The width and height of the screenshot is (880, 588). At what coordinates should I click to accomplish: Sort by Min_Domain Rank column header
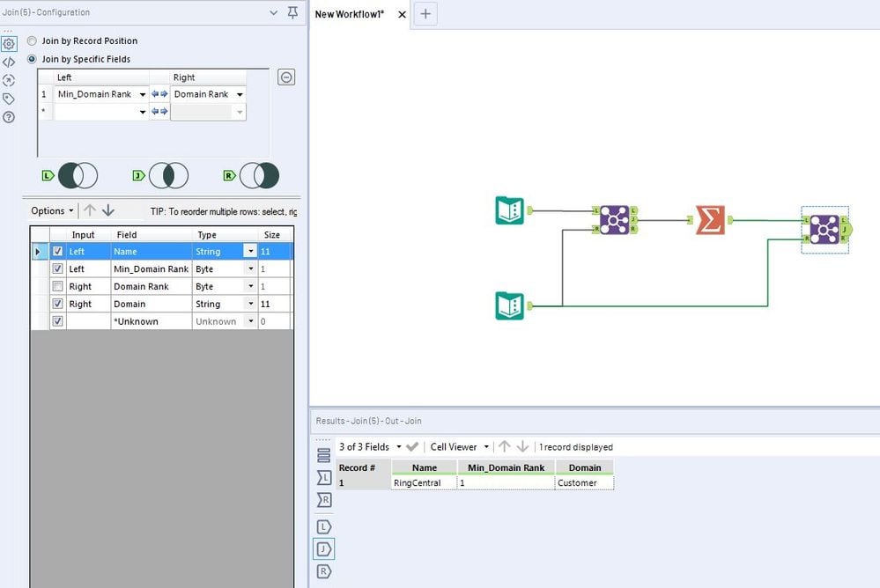(x=506, y=467)
